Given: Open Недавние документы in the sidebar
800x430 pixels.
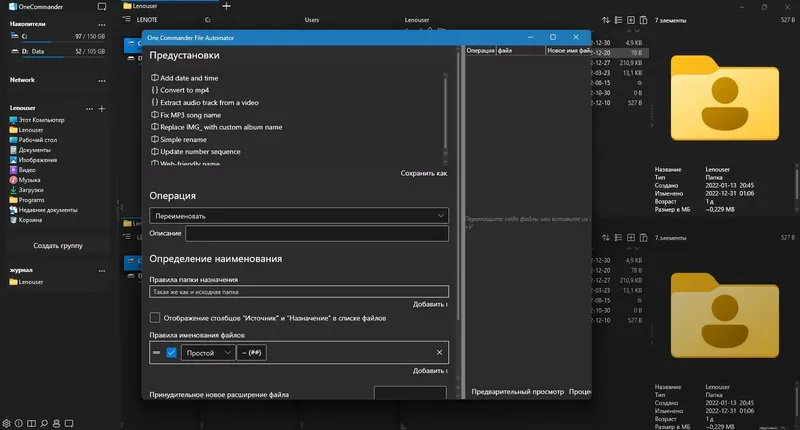Looking at the screenshot, I should 43,210.
